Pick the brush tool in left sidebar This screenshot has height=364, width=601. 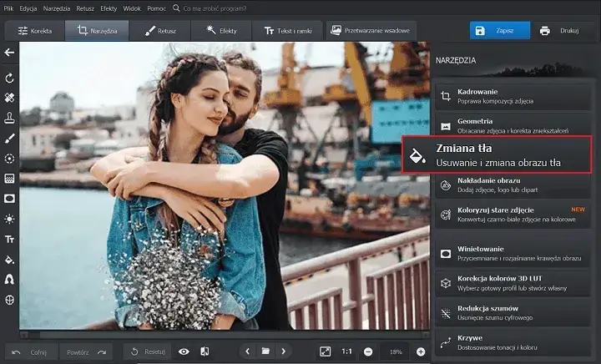pyautogui.click(x=9, y=138)
